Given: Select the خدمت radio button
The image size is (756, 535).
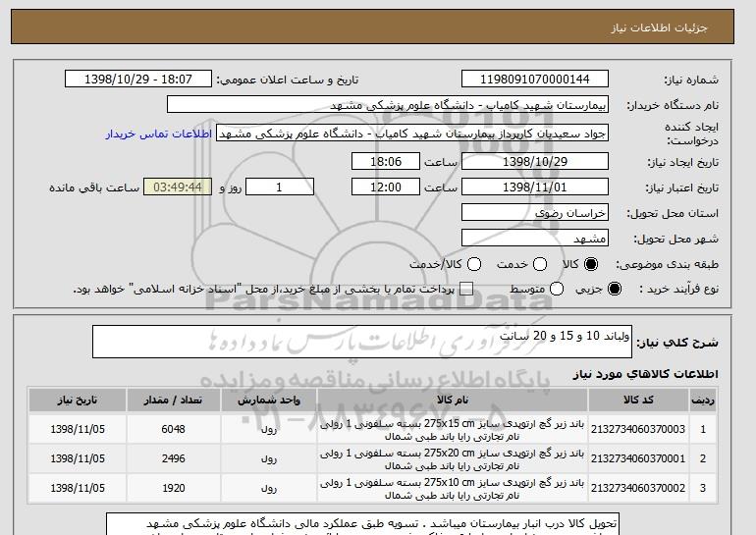Looking at the screenshot, I should 540,264.
